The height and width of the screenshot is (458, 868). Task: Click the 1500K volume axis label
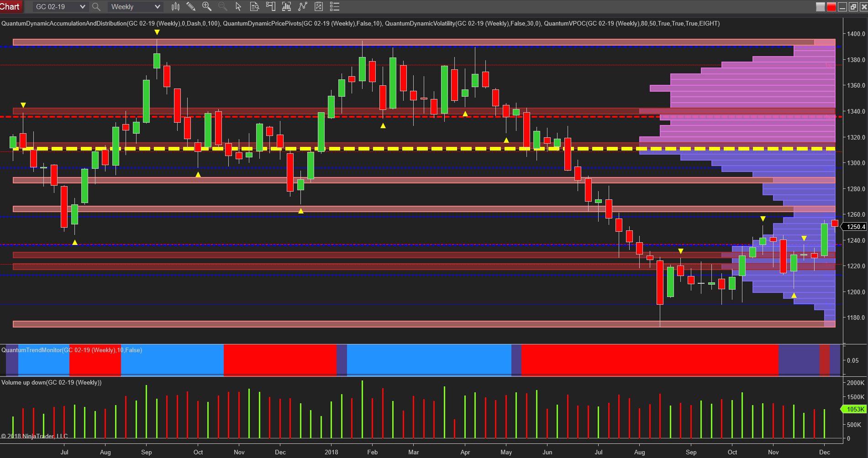coord(856,397)
